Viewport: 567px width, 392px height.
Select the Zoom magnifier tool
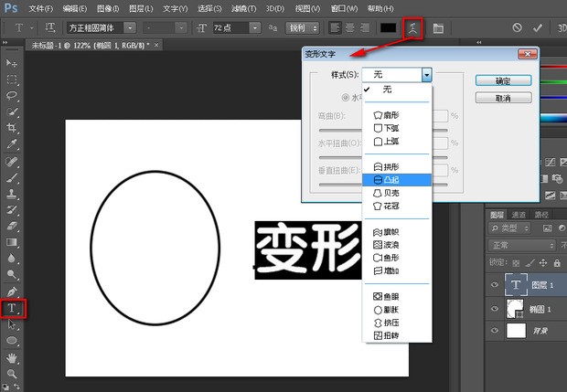point(13,374)
